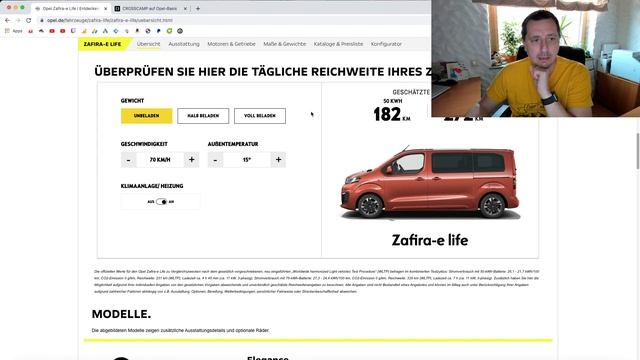This screenshot has height=360, width=640.
Task: Open the green refresh-style bookmark icon
Action: point(169,31)
